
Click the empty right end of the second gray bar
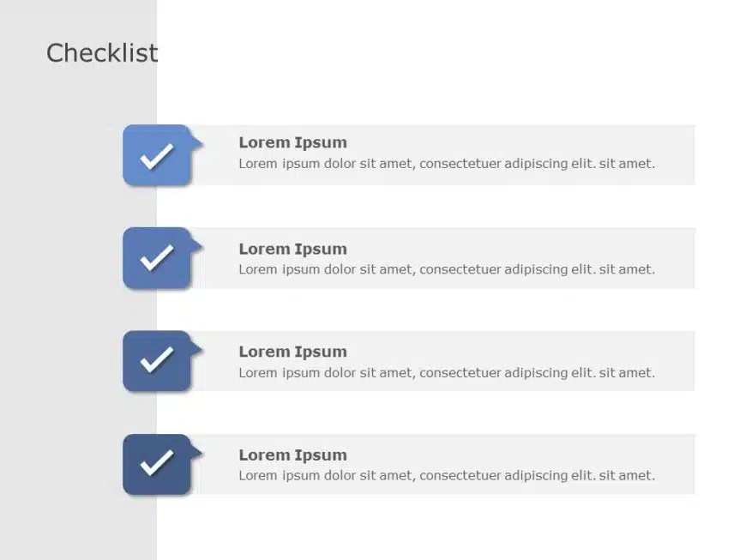[676, 258]
